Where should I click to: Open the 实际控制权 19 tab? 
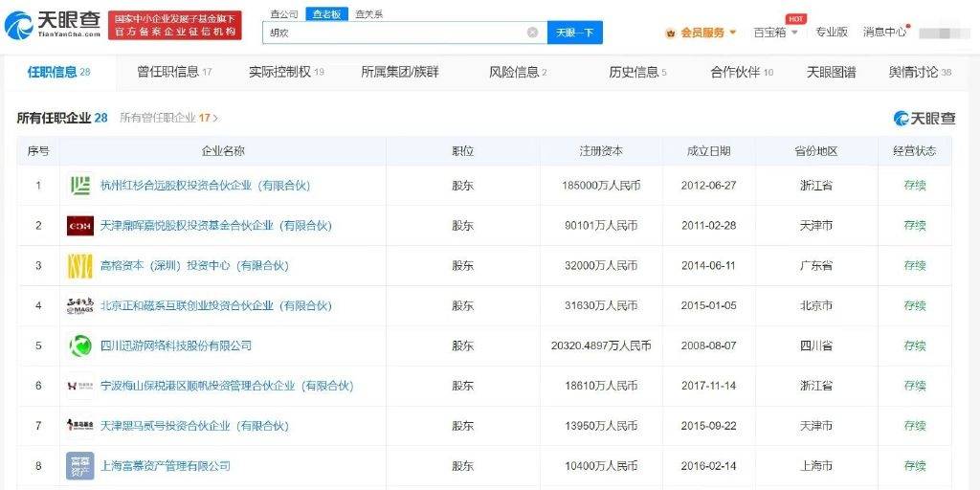point(286,73)
